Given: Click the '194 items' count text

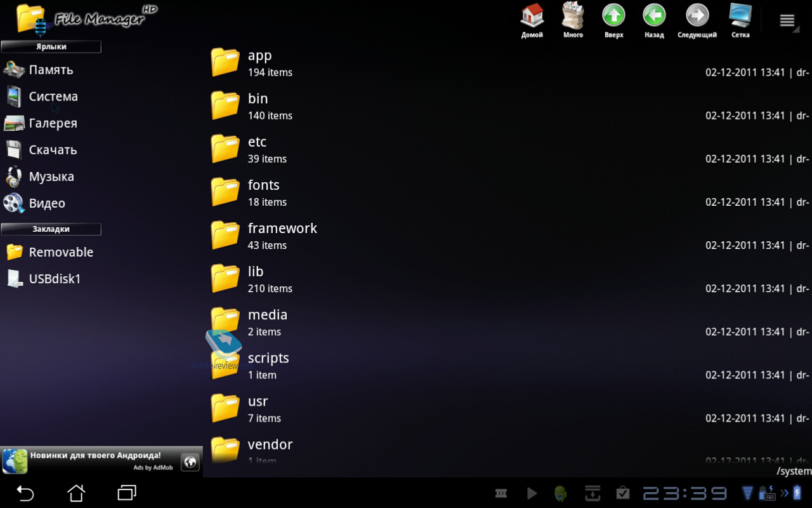Looking at the screenshot, I should point(270,72).
